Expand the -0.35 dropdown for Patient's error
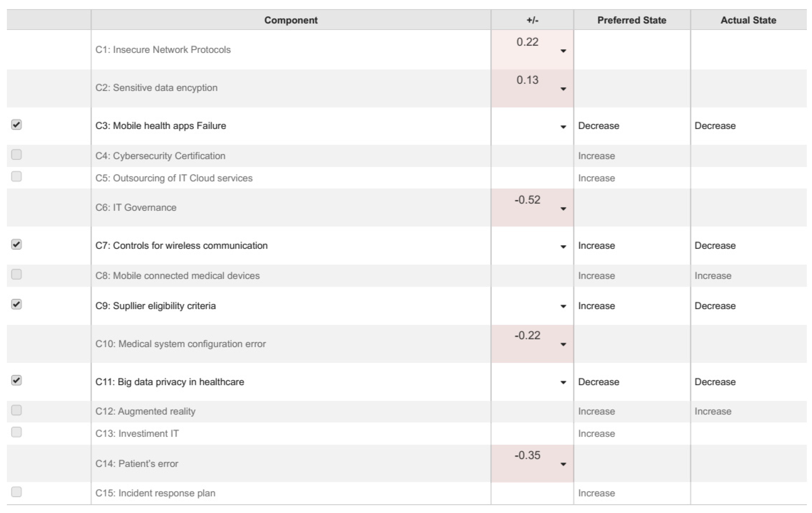Screen dimensions: 812x513 [563, 464]
